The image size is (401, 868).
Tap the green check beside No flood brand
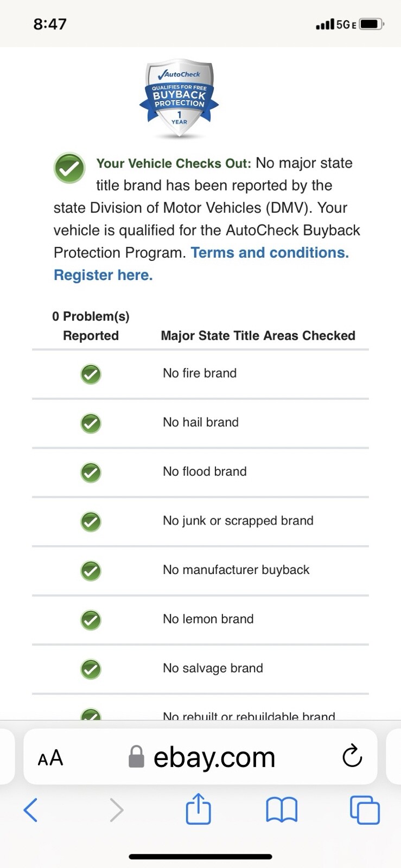91,472
